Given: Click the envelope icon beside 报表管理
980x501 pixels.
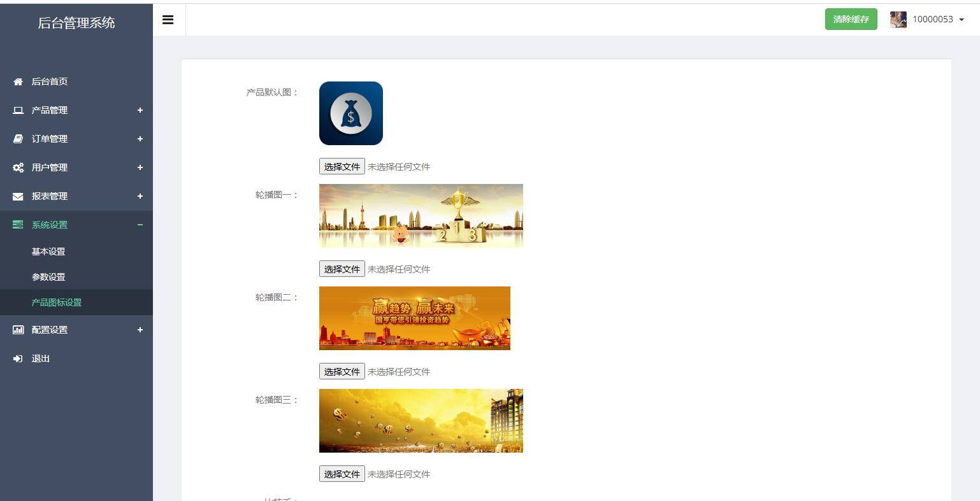Looking at the screenshot, I should [17, 195].
